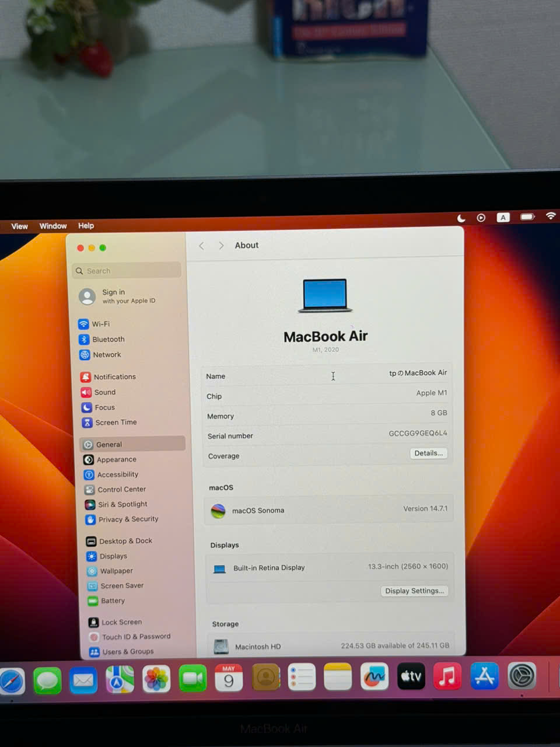The image size is (560, 747).
Task: Start FaceTime from the Dock
Action: [192, 679]
